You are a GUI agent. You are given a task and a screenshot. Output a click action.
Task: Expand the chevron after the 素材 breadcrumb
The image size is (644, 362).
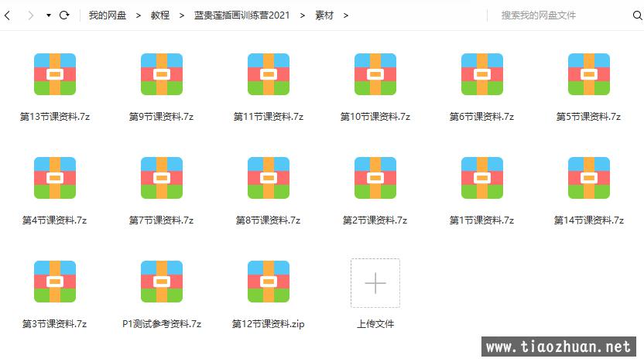point(345,15)
